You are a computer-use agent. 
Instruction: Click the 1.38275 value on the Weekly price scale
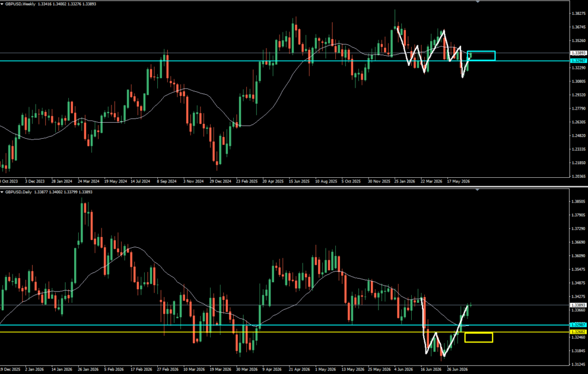pos(579,14)
